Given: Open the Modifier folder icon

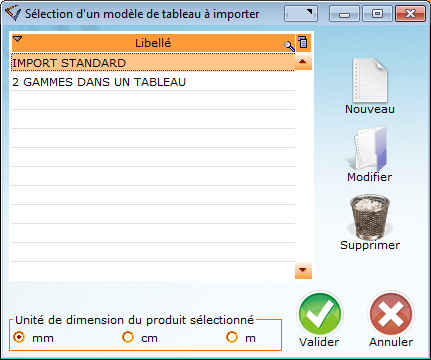Looking at the screenshot, I should pyautogui.click(x=369, y=148).
